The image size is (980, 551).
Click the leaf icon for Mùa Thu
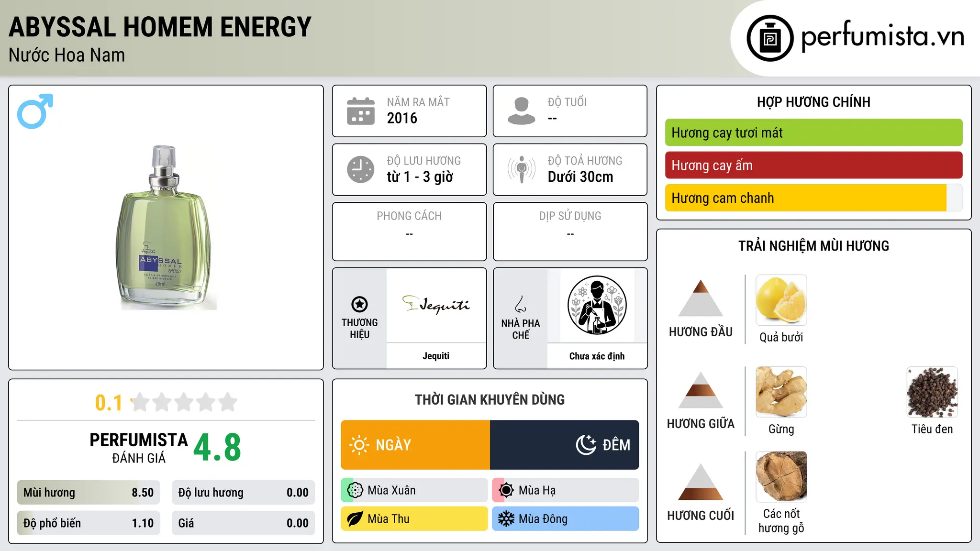[355, 519]
